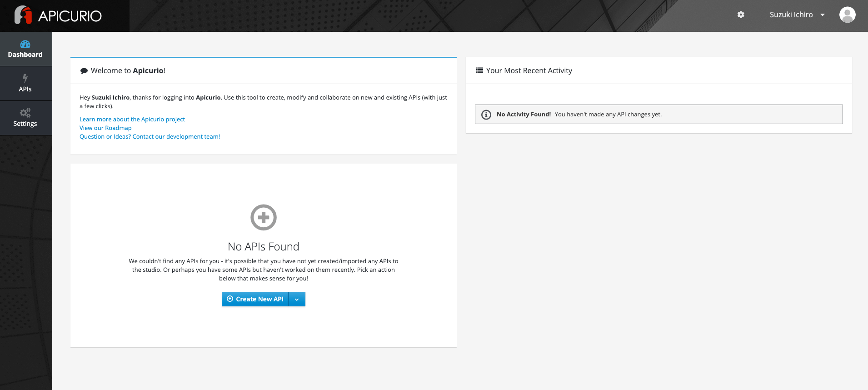Viewport: 868px width, 390px height.
Task: Click the list icon beside Recent Activity
Action: coord(479,70)
